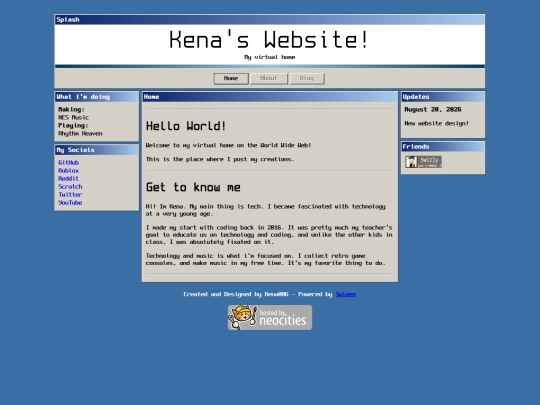Click the Rhythm Heaven entry
Screen dimensions: 540x405
pos(80,134)
